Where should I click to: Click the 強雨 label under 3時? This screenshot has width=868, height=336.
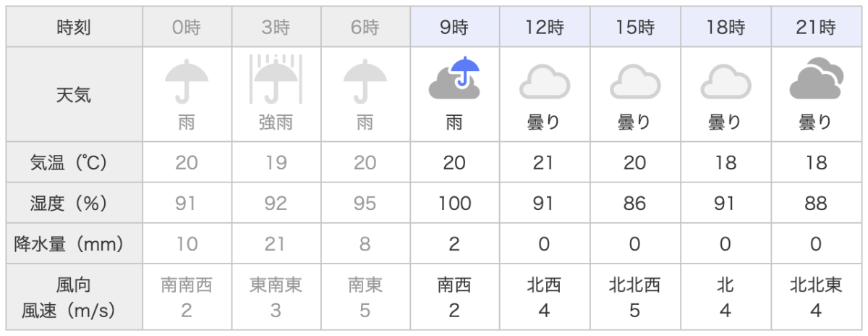[276, 123]
